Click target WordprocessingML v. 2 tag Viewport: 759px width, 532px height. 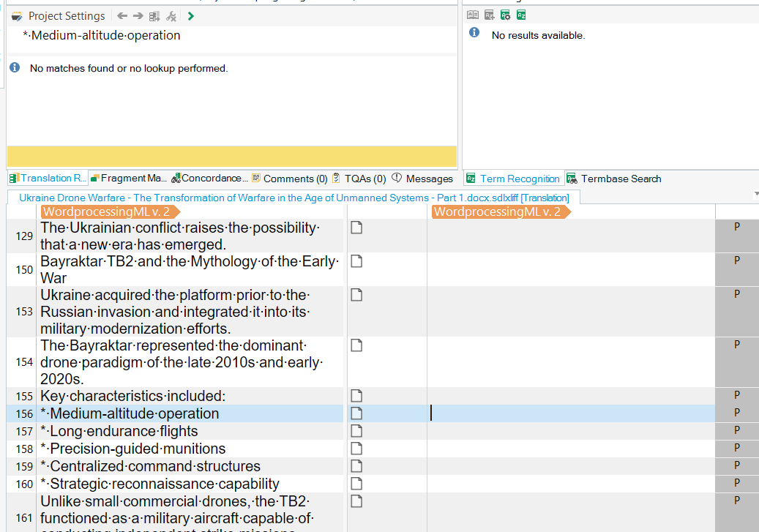tap(501, 211)
